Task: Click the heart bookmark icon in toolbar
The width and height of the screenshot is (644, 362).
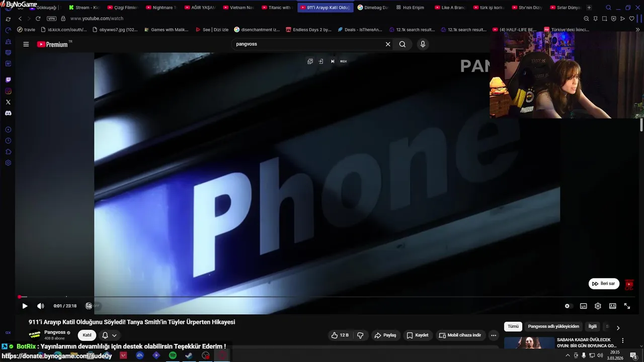Action: [632, 19]
